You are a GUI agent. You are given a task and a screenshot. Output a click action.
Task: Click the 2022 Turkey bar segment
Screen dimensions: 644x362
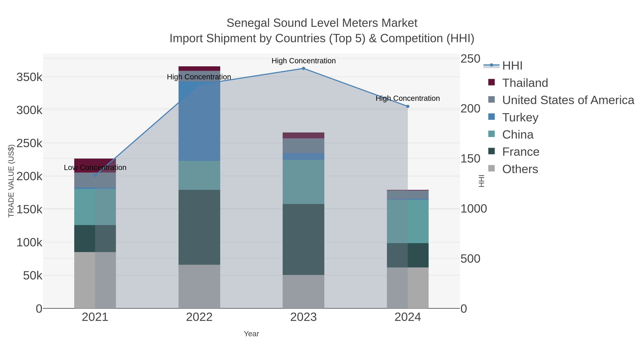tap(199, 121)
